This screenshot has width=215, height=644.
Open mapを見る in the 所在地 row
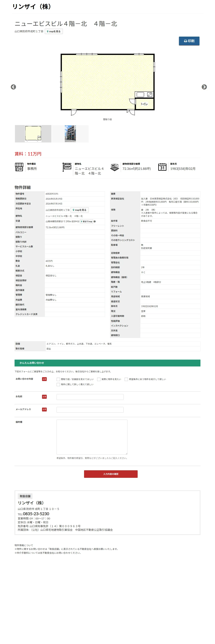pos(80,210)
